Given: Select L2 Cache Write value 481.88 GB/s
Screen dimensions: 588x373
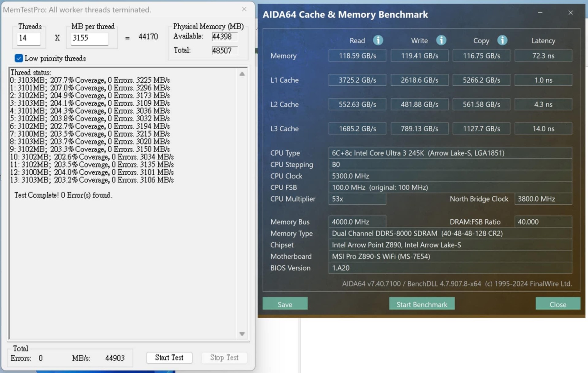Looking at the screenshot, I should coord(419,104).
